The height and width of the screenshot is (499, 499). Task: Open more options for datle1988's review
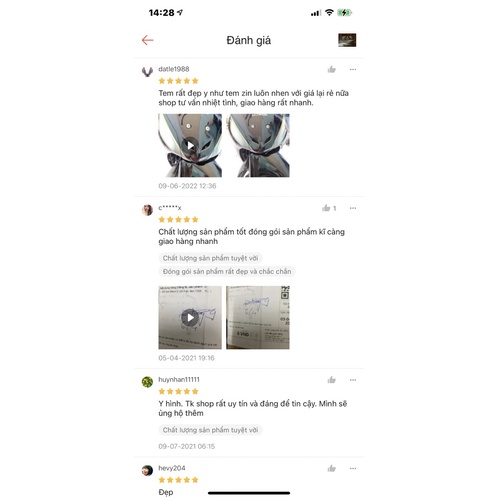point(353,69)
